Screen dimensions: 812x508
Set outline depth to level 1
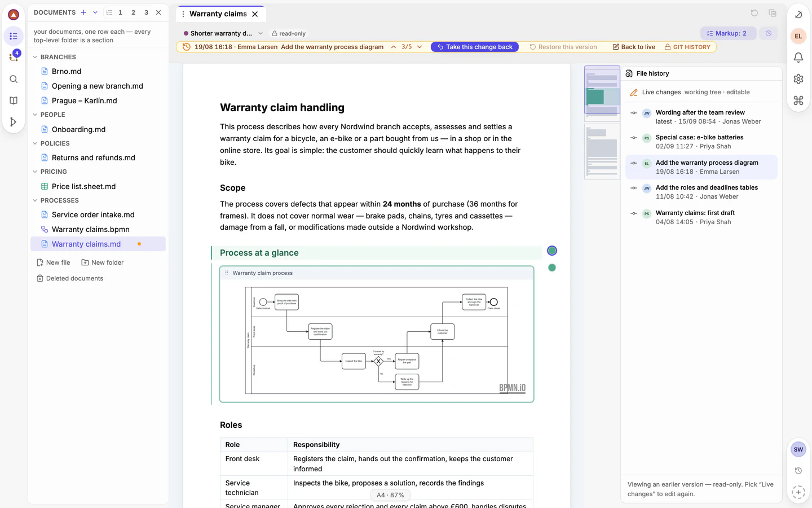coord(120,12)
